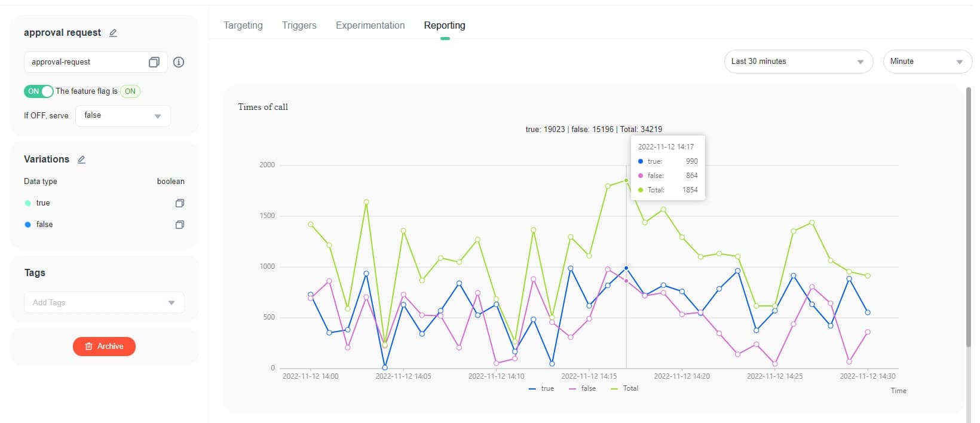Click the blue dot beside false variation
This screenshot has height=423, width=980.
[x=27, y=225]
